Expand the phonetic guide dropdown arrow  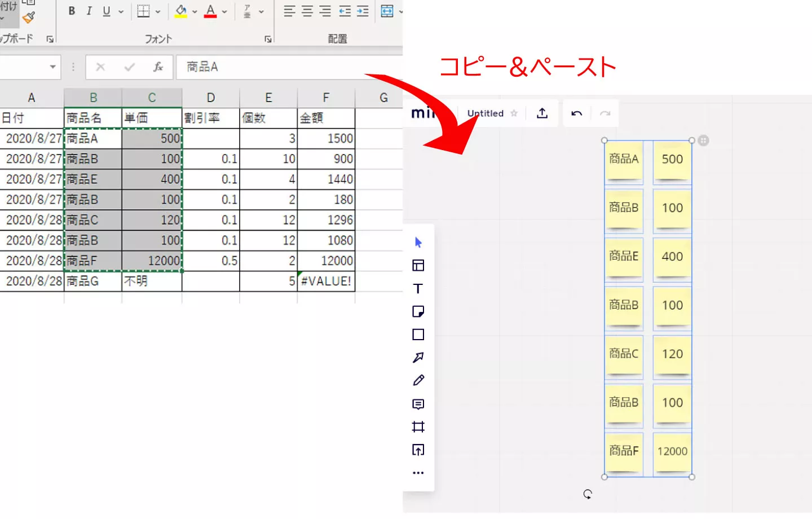[x=261, y=11]
